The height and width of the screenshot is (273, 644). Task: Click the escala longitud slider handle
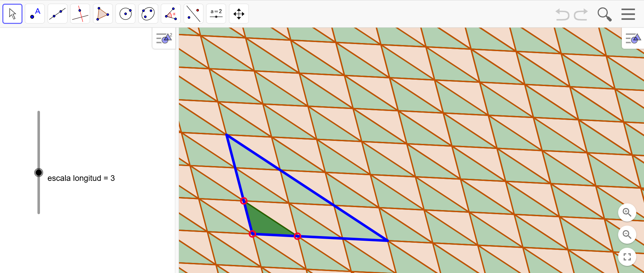pyautogui.click(x=39, y=172)
